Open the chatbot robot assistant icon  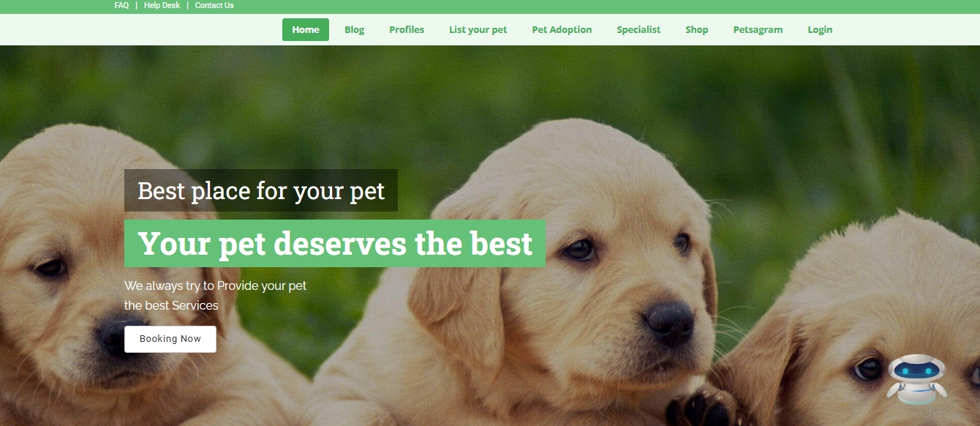(x=916, y=380)
